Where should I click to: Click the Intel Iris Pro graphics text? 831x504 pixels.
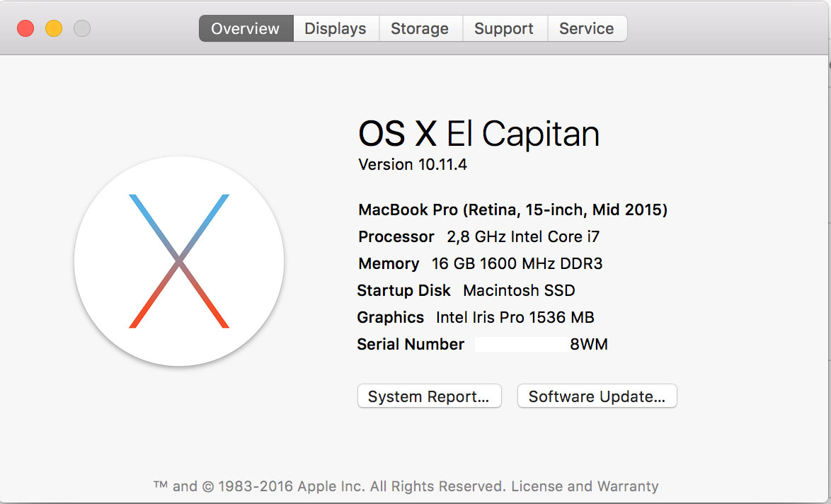point(515,317)
